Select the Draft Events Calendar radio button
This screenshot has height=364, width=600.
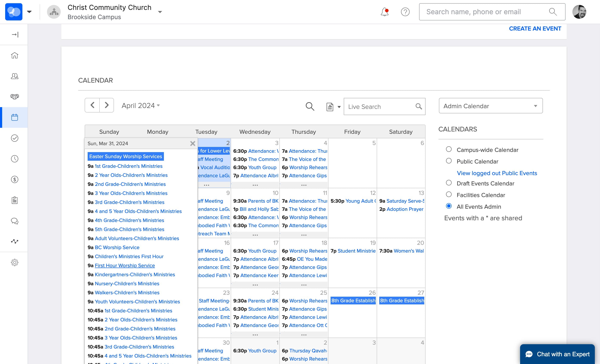coord(449,183)
